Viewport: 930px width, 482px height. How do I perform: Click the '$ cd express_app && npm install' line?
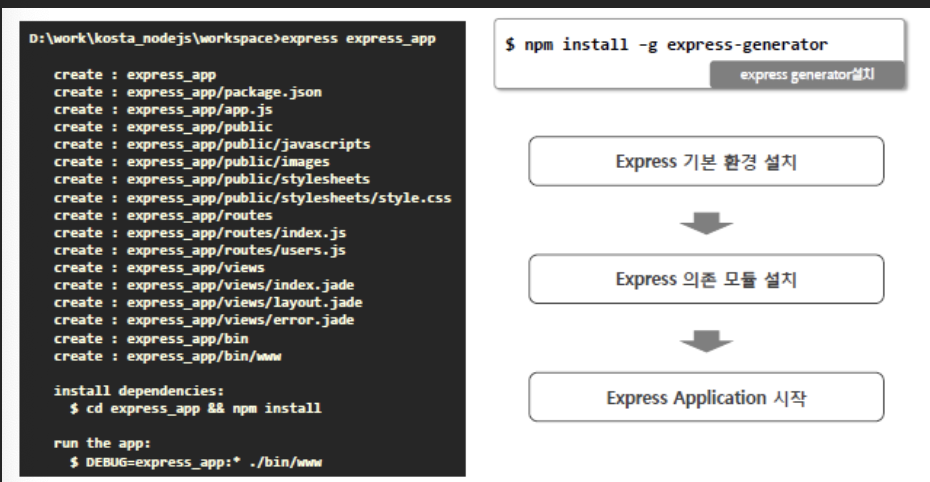click(196, 408)
